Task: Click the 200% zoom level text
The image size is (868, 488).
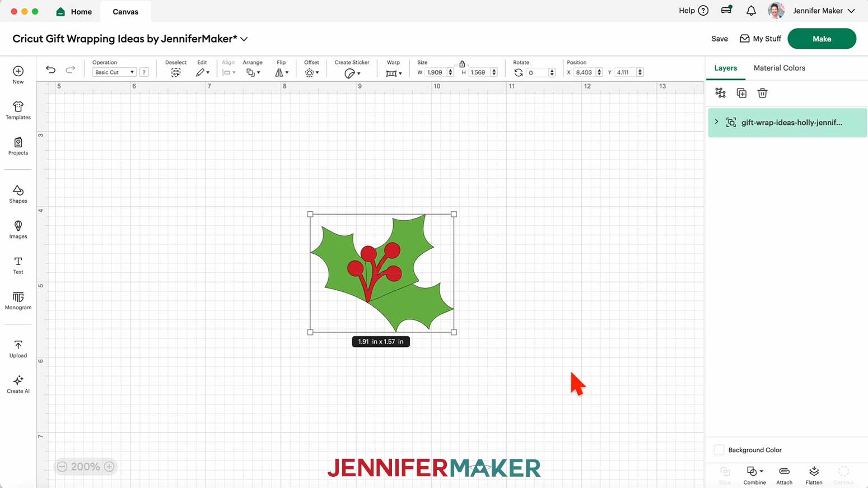Action: click(85, 467)
